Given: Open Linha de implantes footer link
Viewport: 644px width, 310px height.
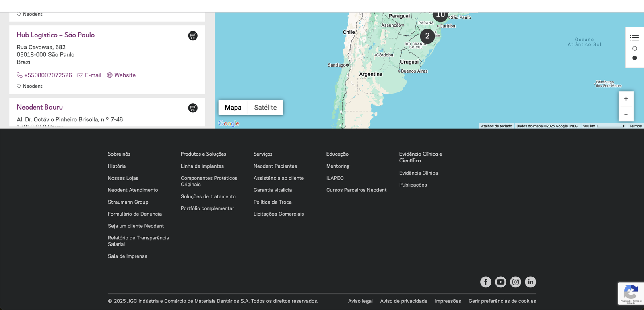Looking at the screenshot, I should tap(202, 166).
